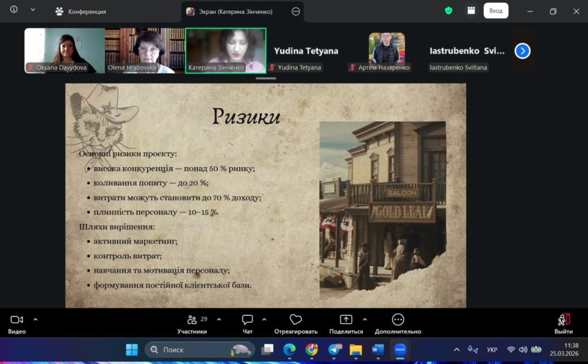Click the green encryption shield icon
The image size is (588, 364).
coord(448,11)
